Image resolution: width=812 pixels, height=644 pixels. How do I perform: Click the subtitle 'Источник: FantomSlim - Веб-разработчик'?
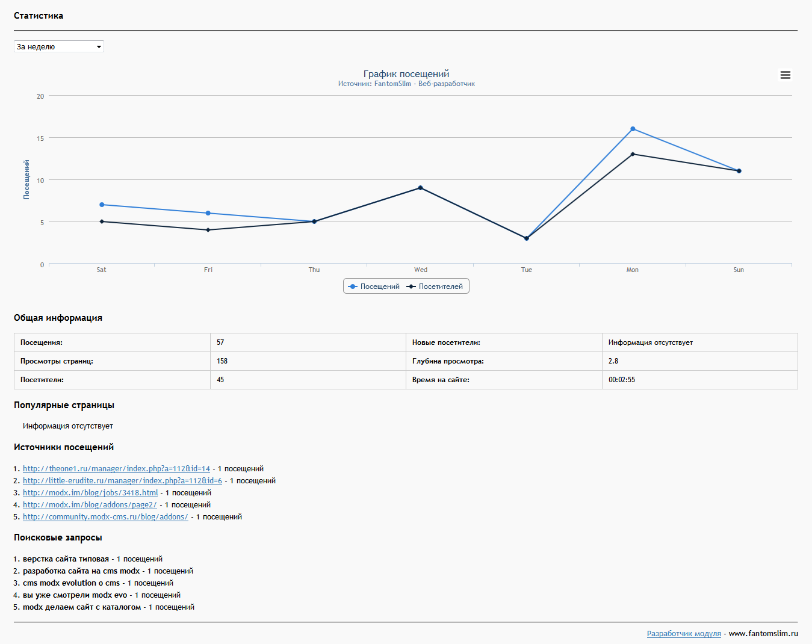pyautogui.click(x=406, y=84)
